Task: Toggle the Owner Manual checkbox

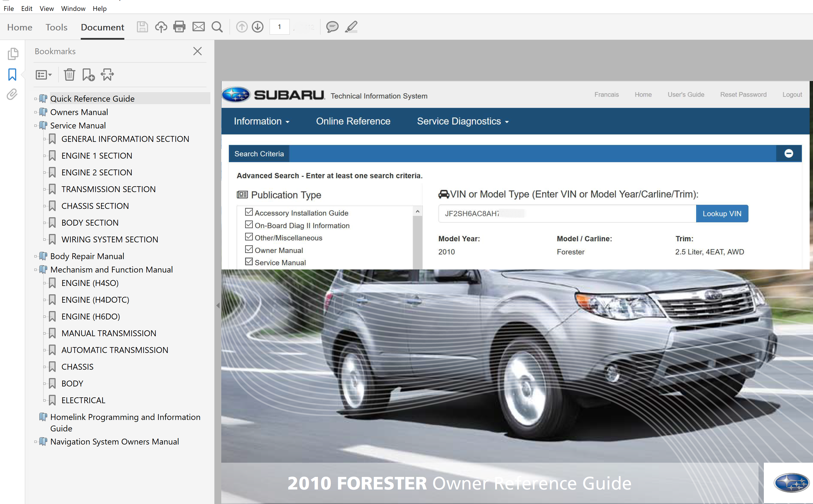Action: [249, 249]
